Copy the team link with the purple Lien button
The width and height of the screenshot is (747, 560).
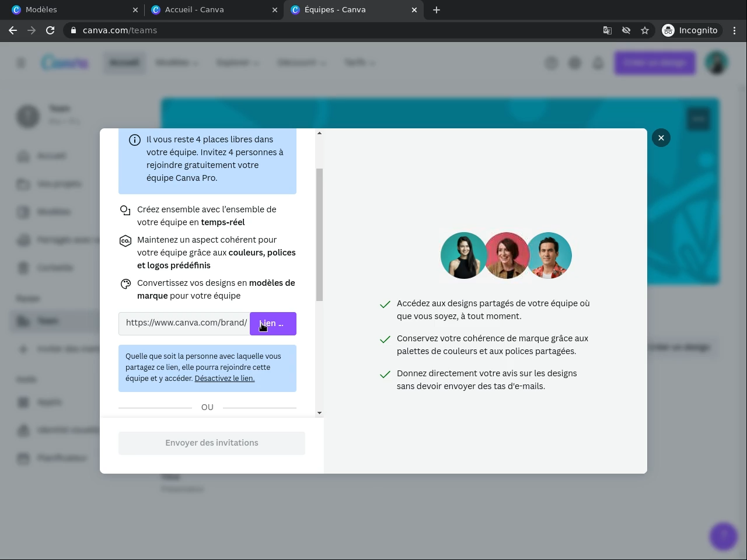[x=273, y=324]
